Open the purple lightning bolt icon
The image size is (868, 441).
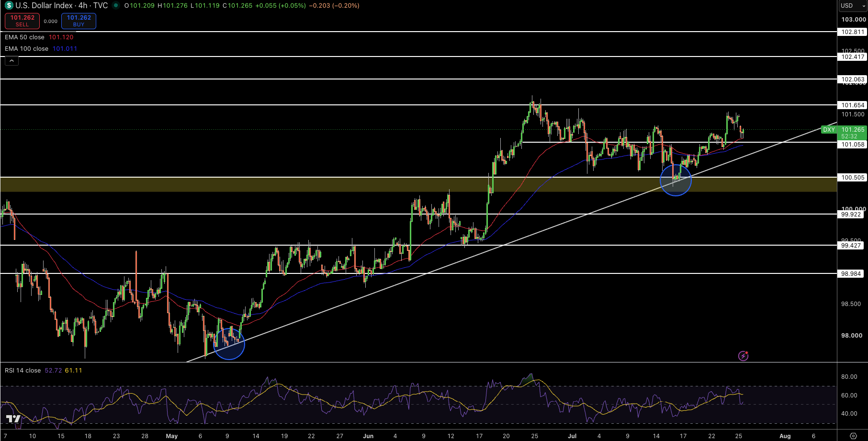click(x=743, y=356)
